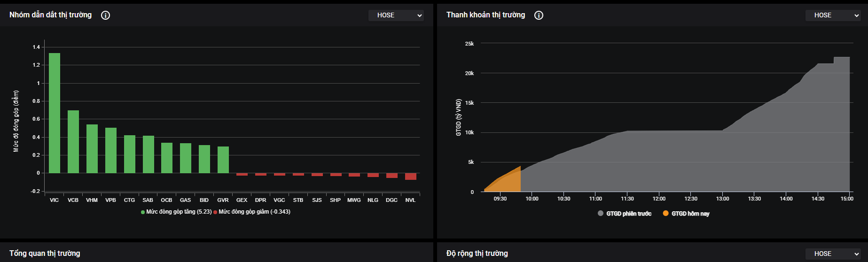Viewport: 868px width, 262px height.
Task: Expand HOSE dropdown in Độ rộng thị trường panel
Action: click(833, 254)
